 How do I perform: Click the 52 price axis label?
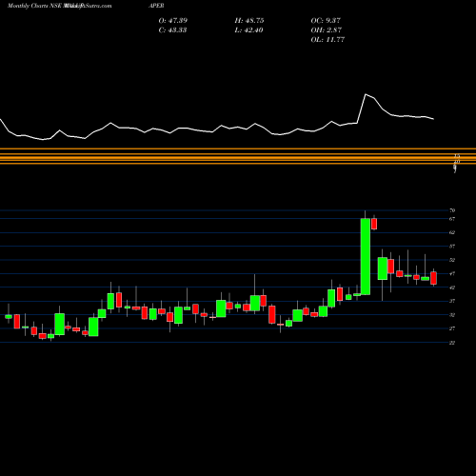coord(452,260)
